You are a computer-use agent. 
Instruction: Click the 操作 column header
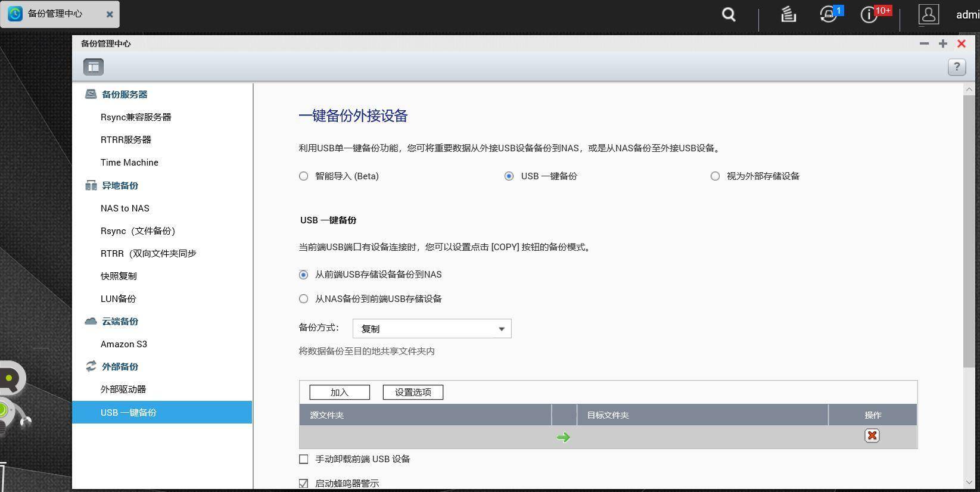point(873,415)
